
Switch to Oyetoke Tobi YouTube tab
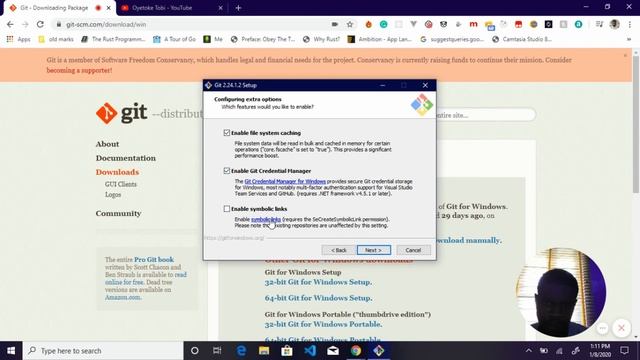tap(162, 8)
